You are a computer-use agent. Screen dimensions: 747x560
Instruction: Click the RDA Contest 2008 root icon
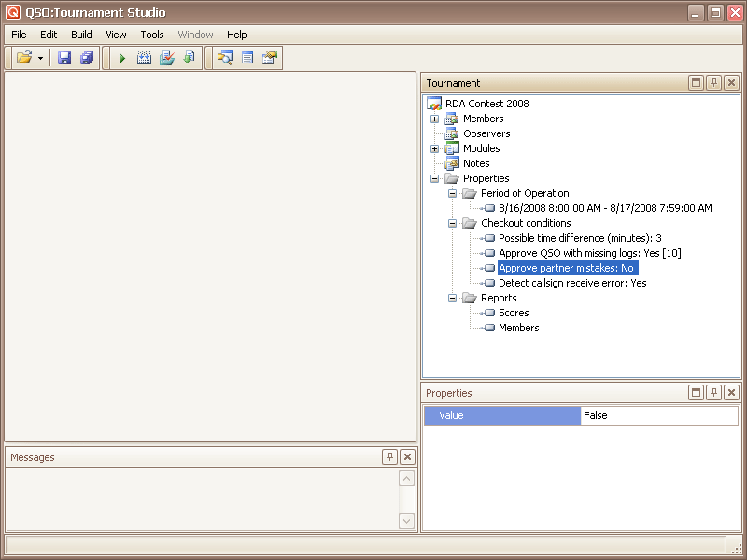[x=434, y=104]
